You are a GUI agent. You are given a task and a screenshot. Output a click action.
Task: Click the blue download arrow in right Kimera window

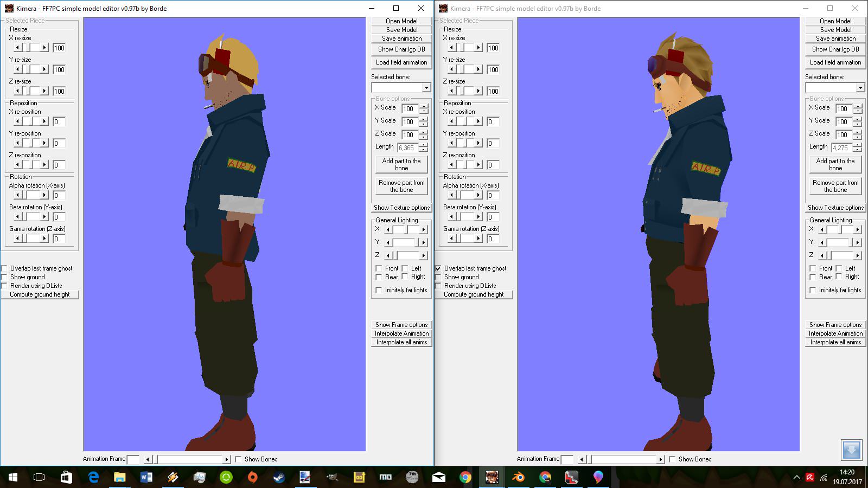click(x=851, y=450)
